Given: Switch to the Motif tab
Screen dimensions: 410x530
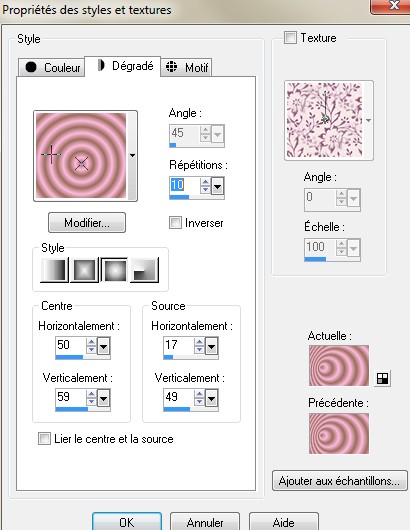Looking at the screenshot, I should pyautogui.click(x=186, y=67).
